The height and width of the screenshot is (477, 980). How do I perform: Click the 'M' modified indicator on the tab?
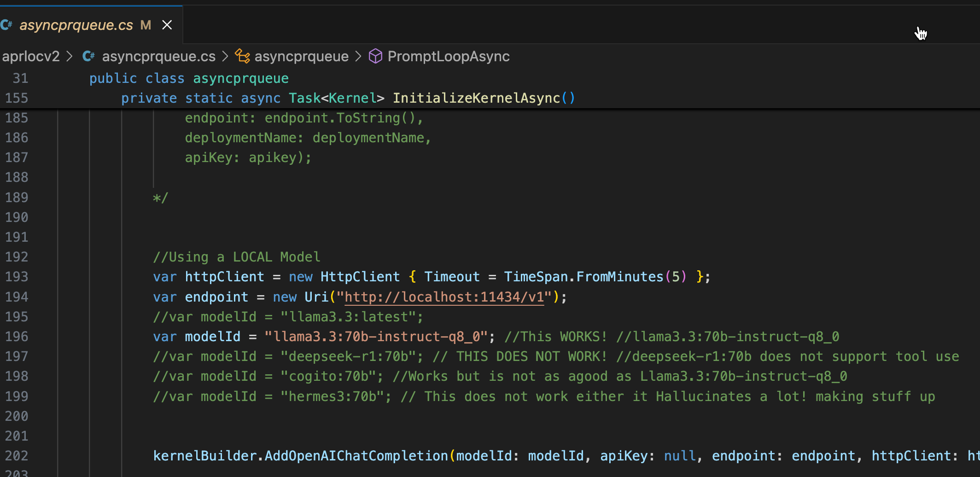(146, 25)
